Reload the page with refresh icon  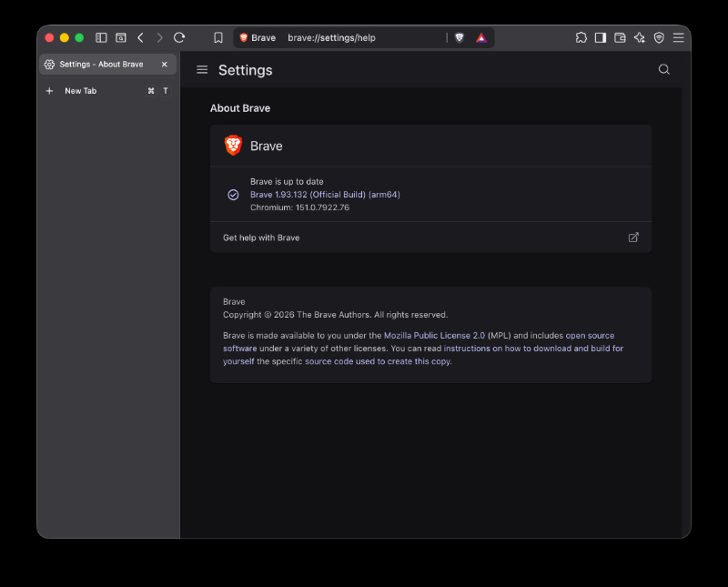(179, 37)
